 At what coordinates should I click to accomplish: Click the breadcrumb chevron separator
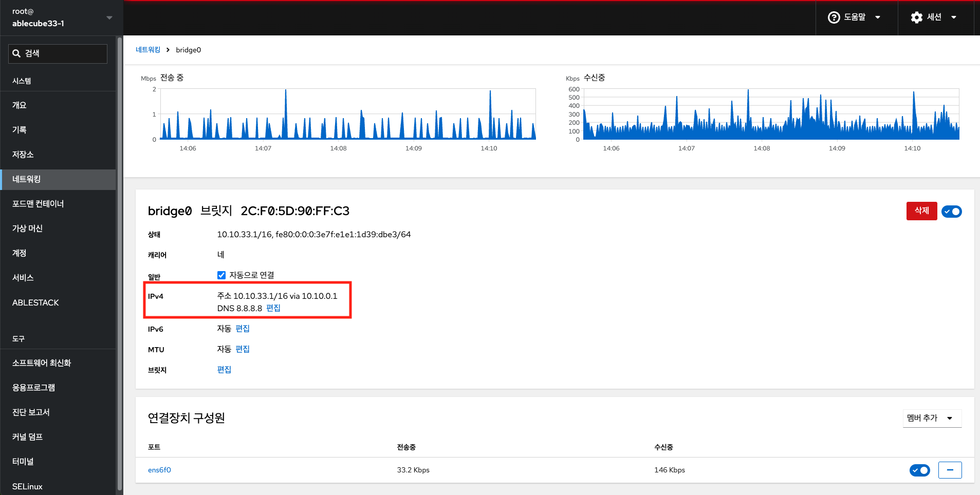(x=168, y=50)
